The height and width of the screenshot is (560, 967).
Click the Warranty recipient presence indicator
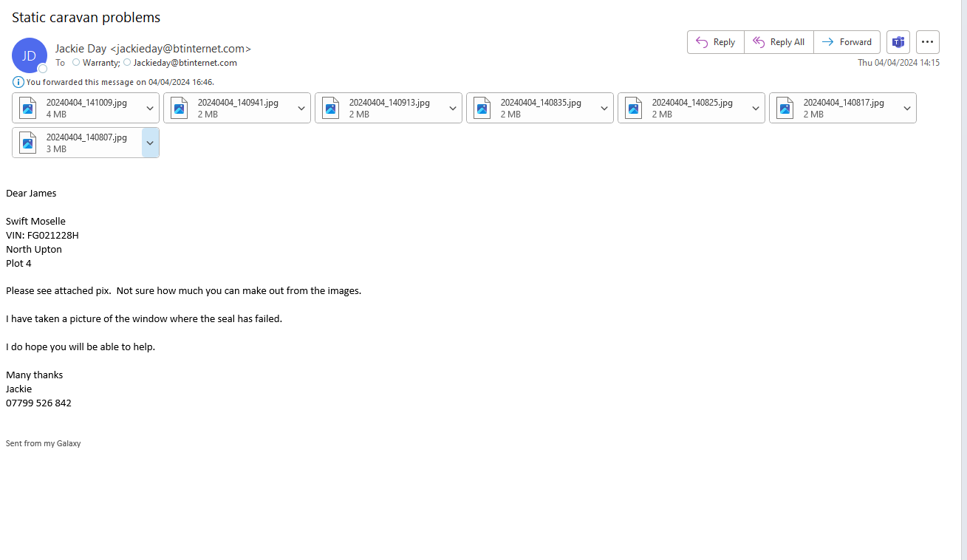pos(76,63)
